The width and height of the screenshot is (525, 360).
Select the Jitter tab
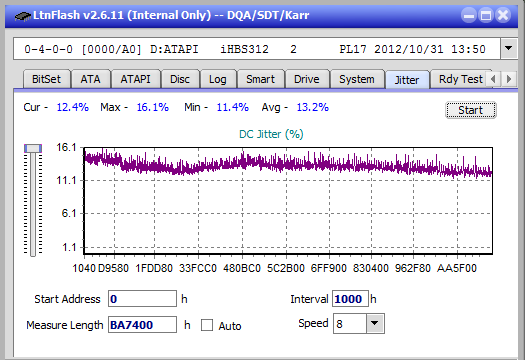click(x=407, y=80)
